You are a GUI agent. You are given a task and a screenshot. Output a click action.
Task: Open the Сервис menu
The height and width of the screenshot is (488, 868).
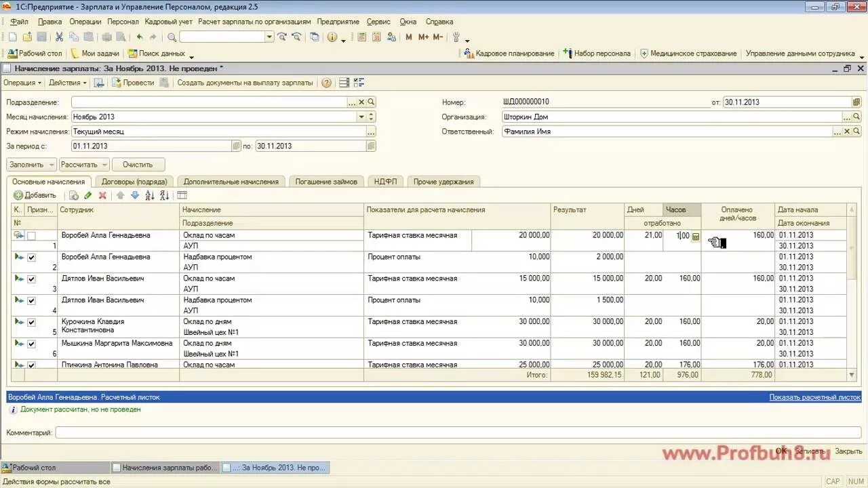378,22
